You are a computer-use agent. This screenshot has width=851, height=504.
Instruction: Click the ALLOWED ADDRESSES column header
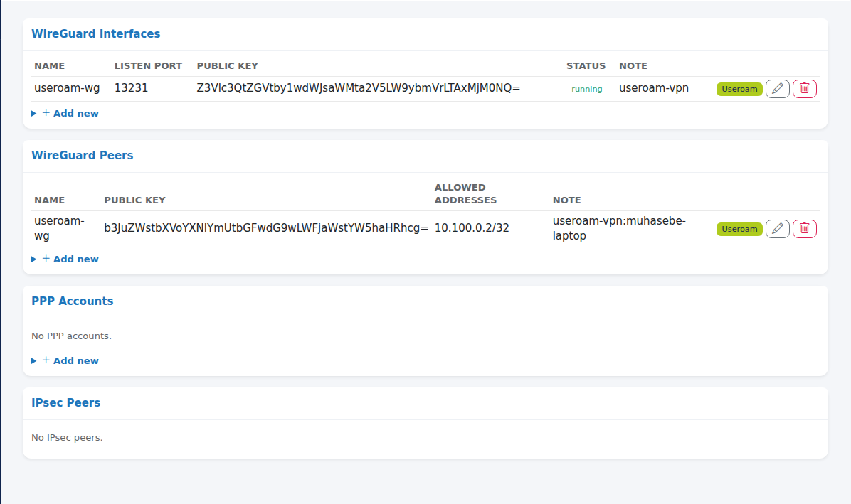[465, 193]
